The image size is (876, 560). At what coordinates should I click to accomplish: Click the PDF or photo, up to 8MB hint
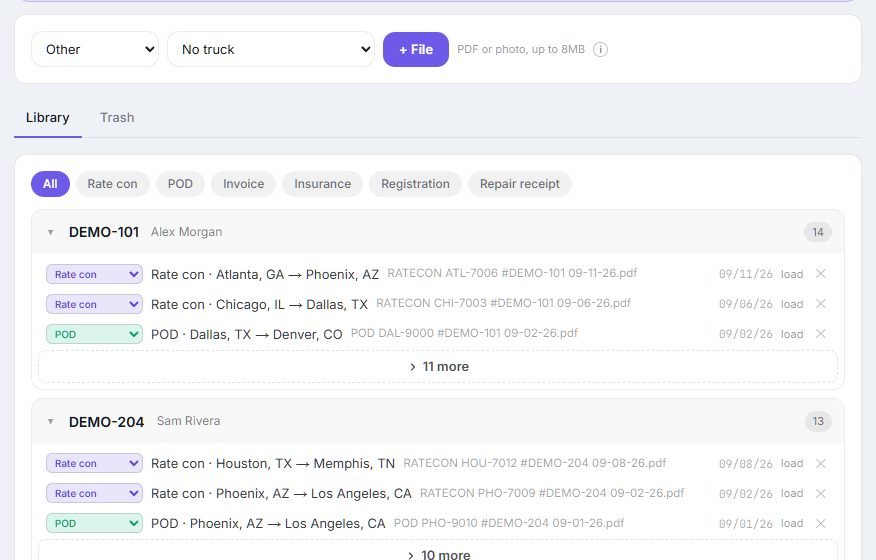point(521,49)
